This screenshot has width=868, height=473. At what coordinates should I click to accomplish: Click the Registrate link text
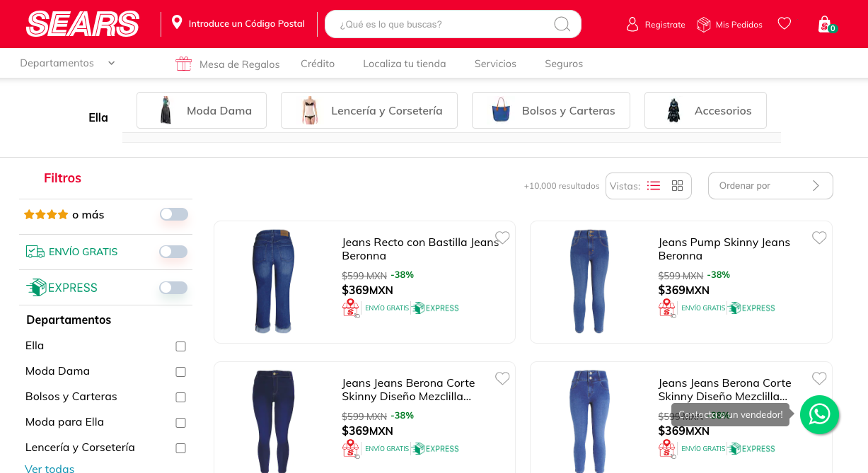click(x=665, y=25)
